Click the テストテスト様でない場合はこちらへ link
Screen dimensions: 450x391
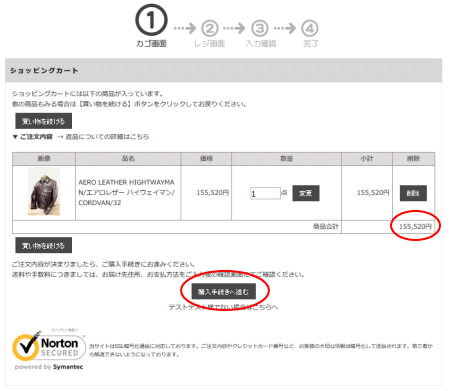(x=223, y=307)
